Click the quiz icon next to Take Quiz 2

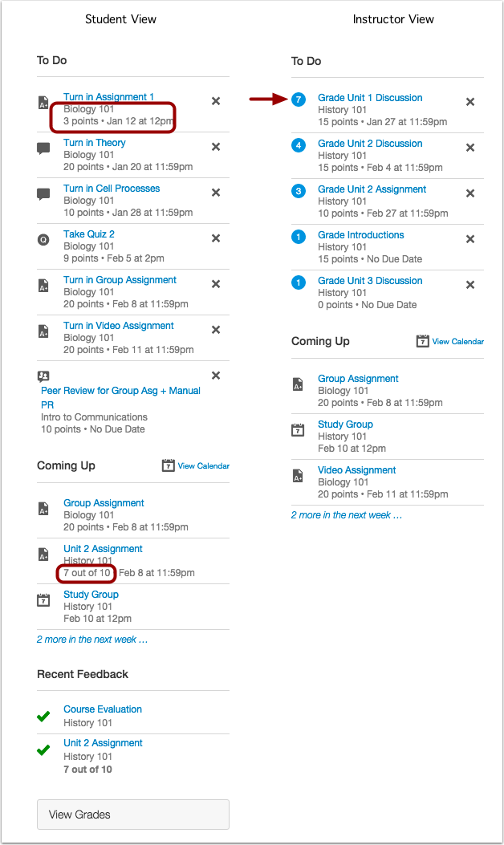pos(43,238)
